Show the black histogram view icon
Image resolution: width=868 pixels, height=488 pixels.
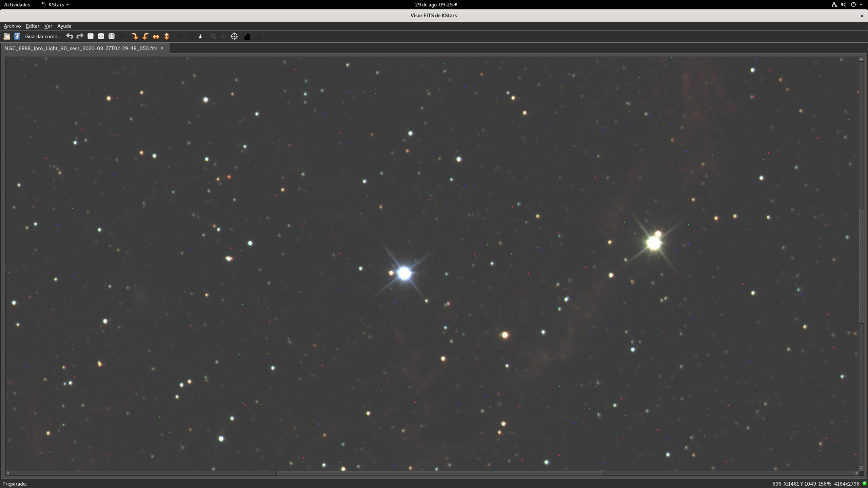(x=247, y=36)
